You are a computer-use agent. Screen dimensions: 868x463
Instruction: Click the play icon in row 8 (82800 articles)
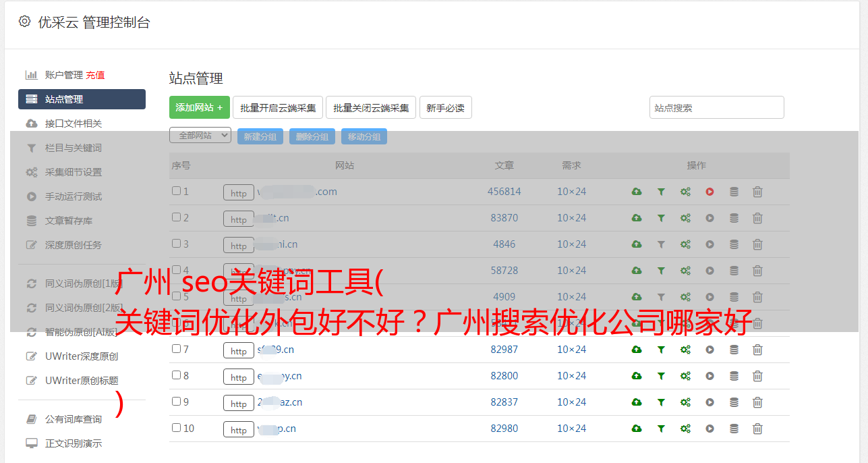[x=710, y=376]
